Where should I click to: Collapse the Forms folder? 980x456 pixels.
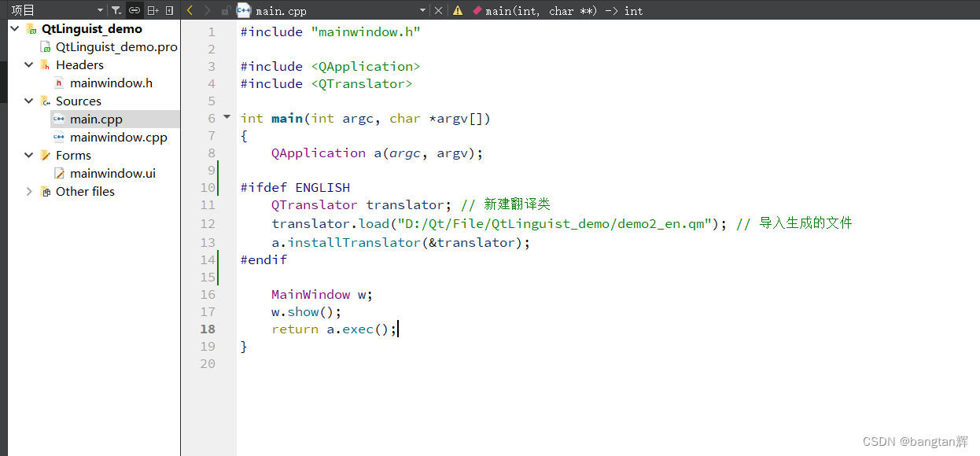(x=29, y=155)
